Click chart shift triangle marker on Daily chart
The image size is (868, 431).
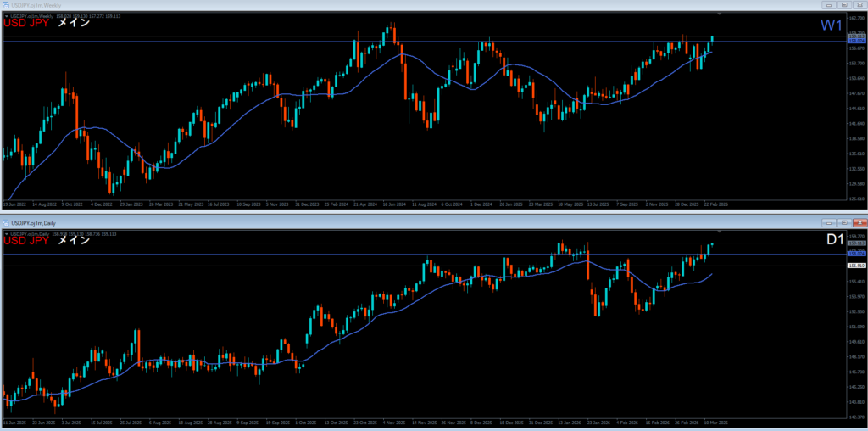[720, 232]
